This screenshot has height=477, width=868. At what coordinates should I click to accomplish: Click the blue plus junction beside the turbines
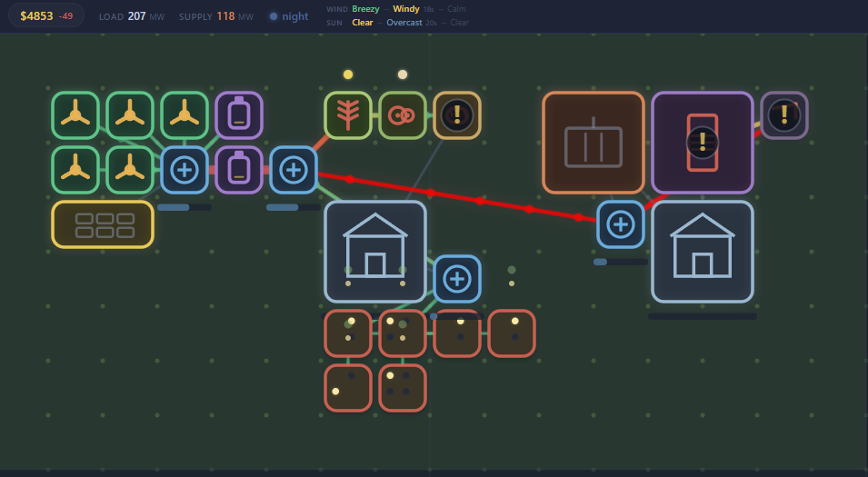(x=185, y=170)
